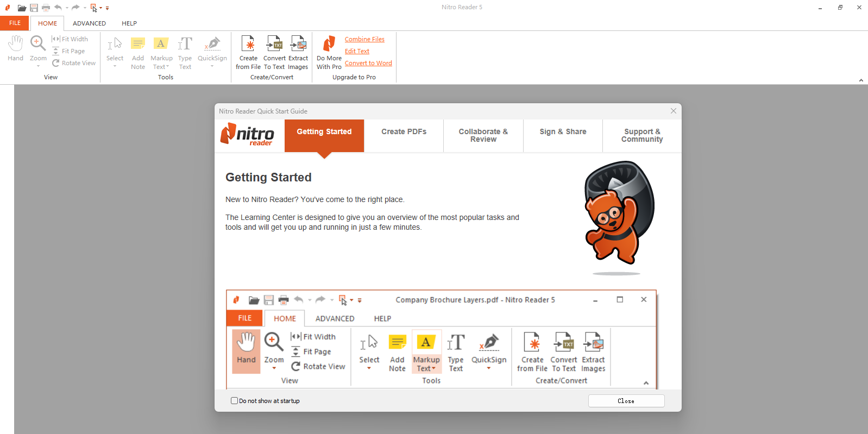The image size is (868, 434).
Task: Click the Rotate View icon
Action: pos(55,63)
